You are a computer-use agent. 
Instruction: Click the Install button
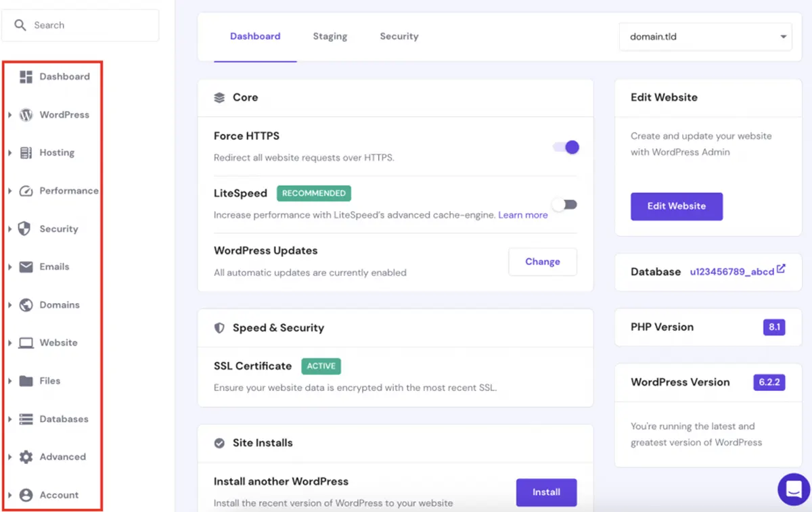546,492
